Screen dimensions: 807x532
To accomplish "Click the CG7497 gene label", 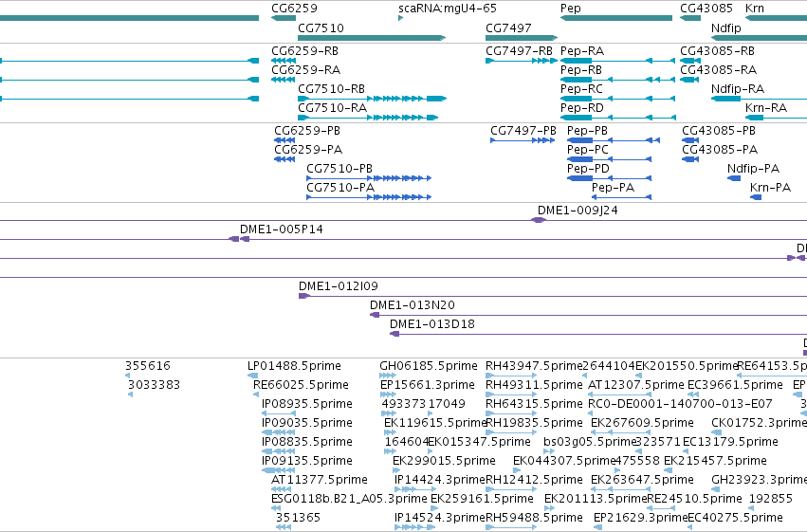I will tap(508, 28).
